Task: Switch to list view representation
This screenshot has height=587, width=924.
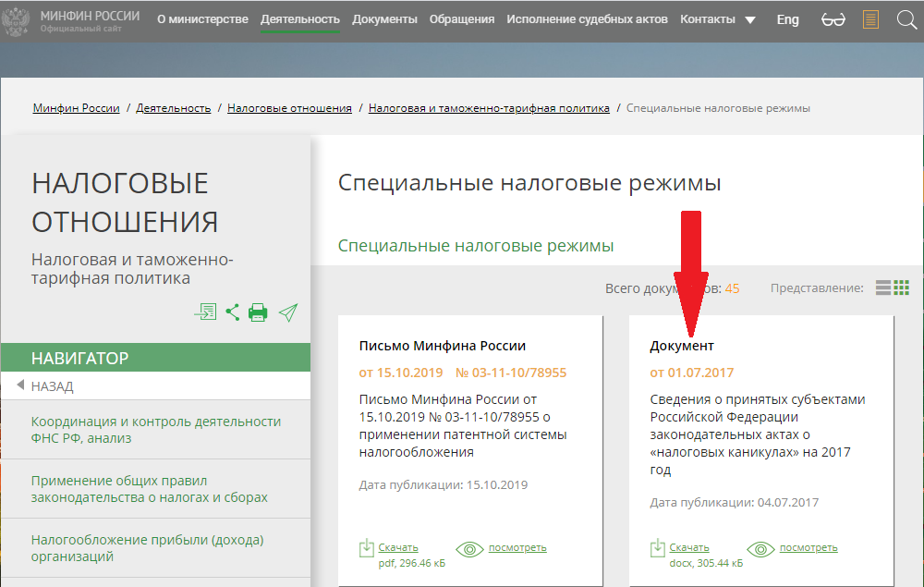Action: point(883,287)
